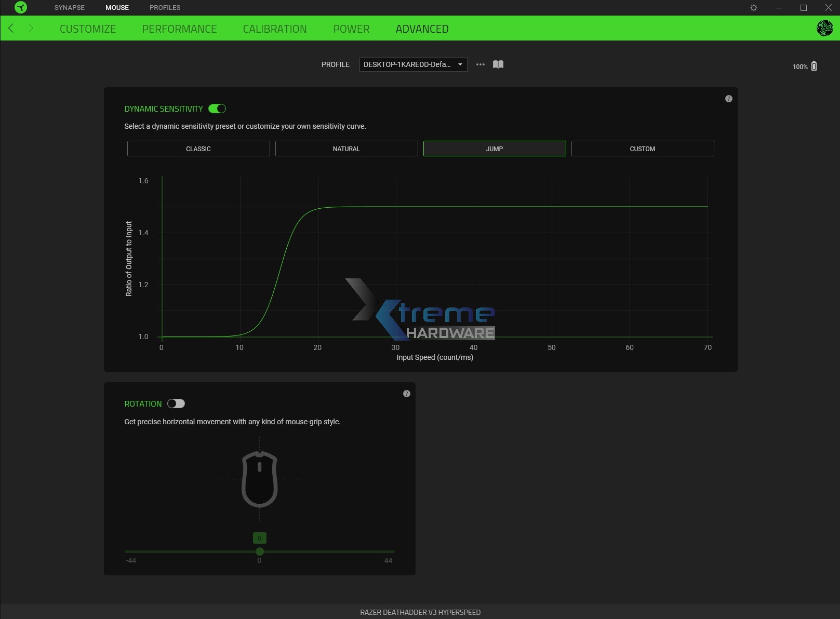This screenshot has width=840, height=619.
Task: Click the profile library book icon
Action: 497,64
